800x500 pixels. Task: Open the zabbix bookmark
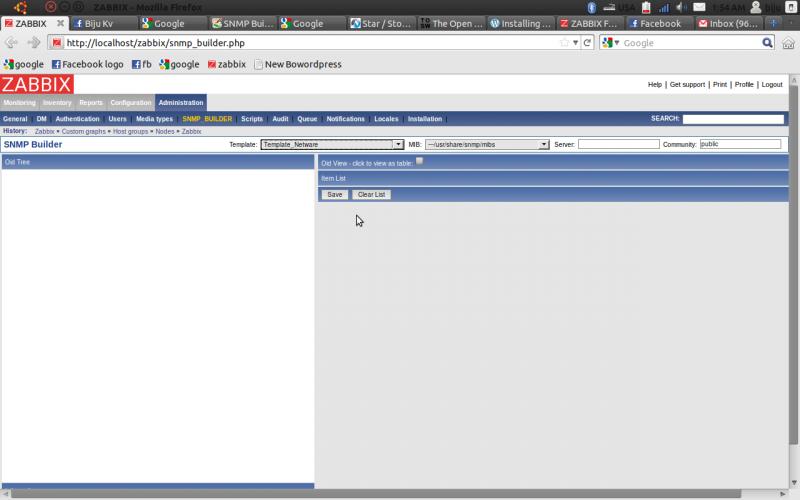pos(227,64)
